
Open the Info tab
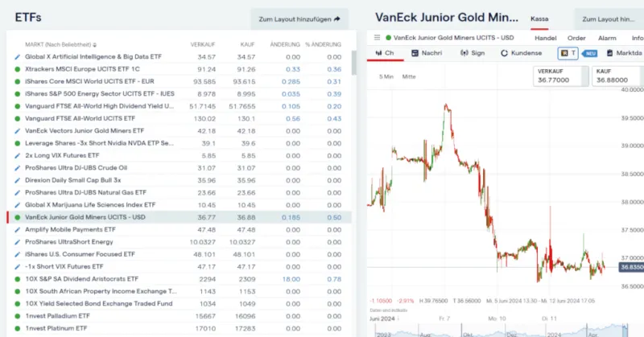pyautogui.click(x=638, y=38)
